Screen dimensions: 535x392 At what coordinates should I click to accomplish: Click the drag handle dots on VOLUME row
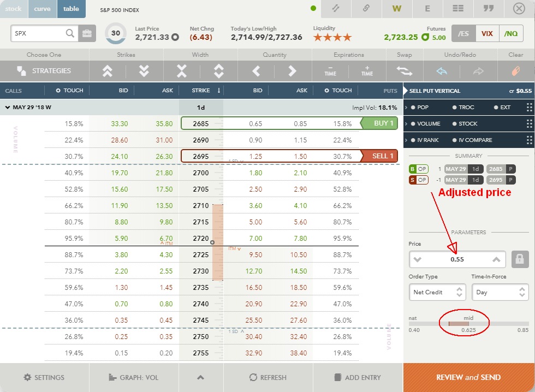tap(529, 123)
